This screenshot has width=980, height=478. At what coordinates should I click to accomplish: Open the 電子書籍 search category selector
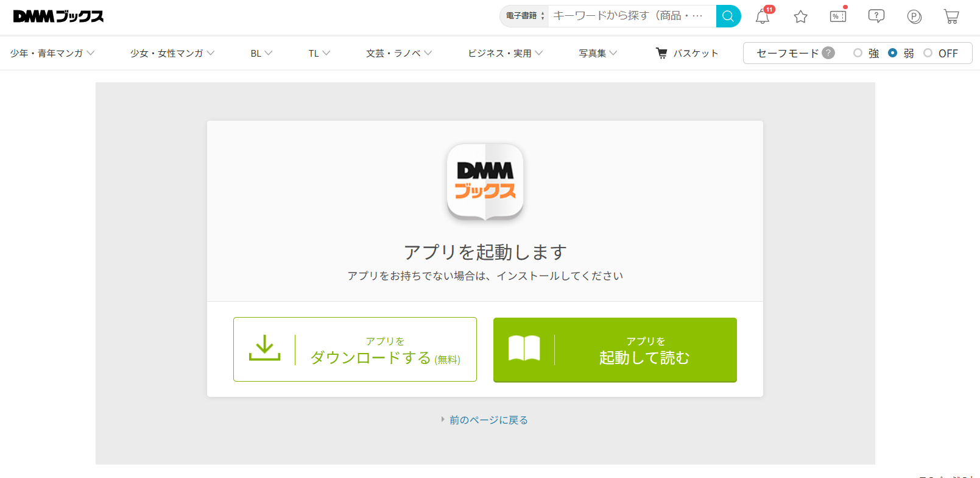pyautogui.click(x=524, y=16)
